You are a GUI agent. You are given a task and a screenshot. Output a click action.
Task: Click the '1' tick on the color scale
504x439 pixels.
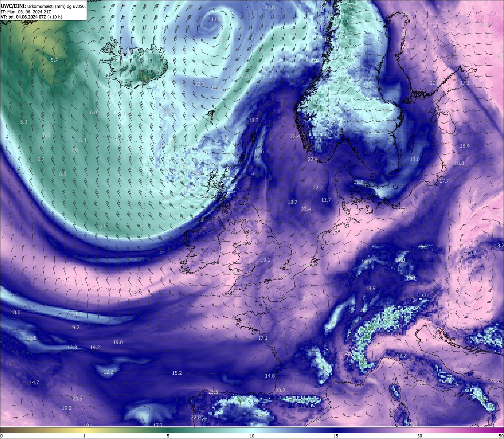click(x=84, y=436)
